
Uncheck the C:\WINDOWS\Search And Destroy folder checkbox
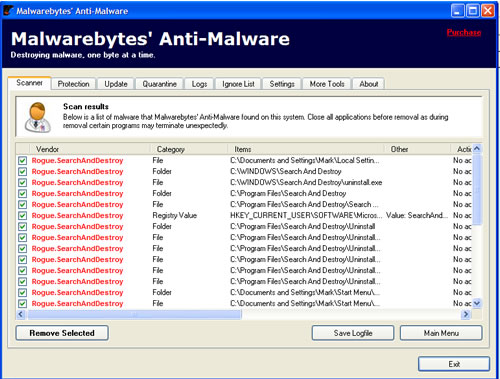click(x=22, y=172)
